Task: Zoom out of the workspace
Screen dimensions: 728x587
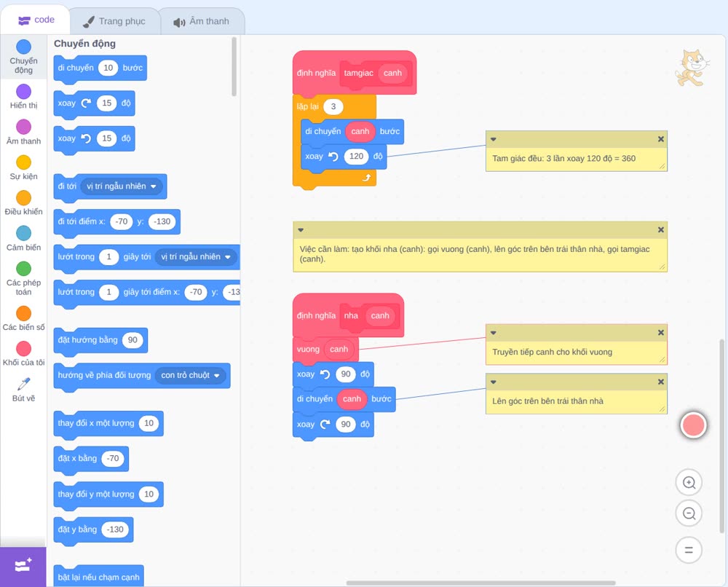Action: (689, 513)
